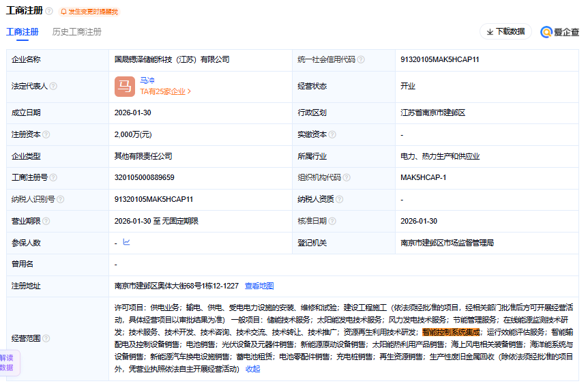Click highlighted text 智能控制系统集成
Image resolution: width=588 pixels, height=388 pixels.
pos(451,332)
